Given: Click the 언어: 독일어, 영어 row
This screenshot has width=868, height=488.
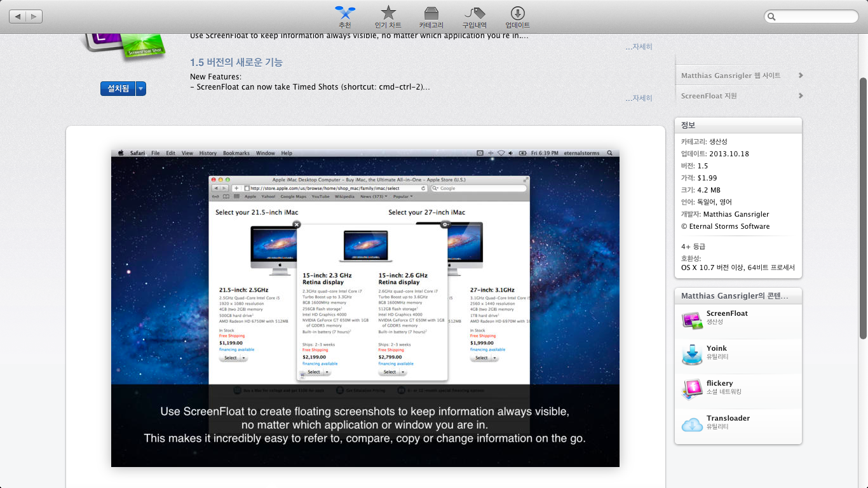Looking at the screenshot, I should 707,202.
